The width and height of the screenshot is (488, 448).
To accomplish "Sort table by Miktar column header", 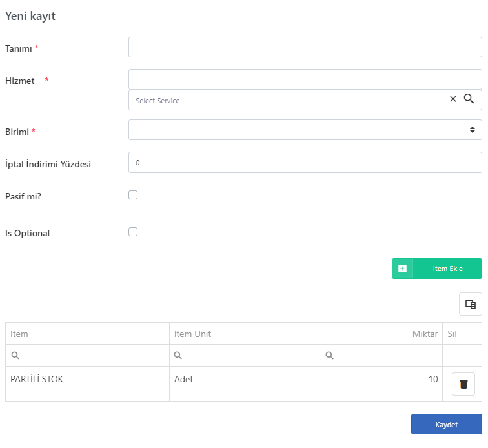I will coord(382,334).
